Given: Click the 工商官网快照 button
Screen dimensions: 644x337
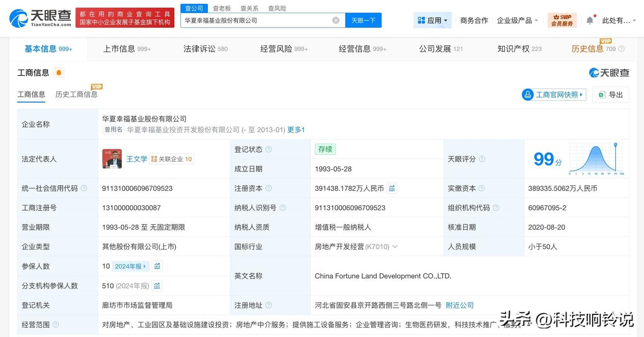Looking at the screenshot, I should [x=554, y=95].
